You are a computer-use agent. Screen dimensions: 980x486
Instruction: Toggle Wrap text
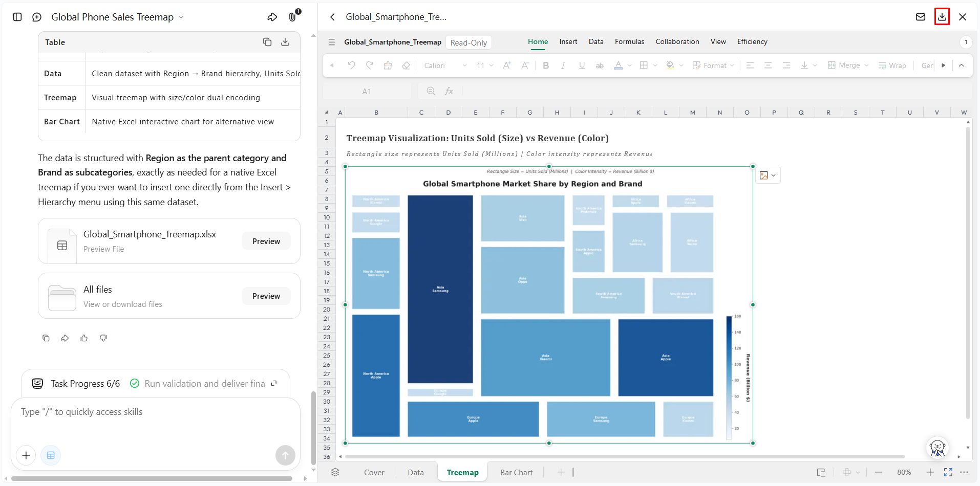pyautogui.click(x=892, y=65)
